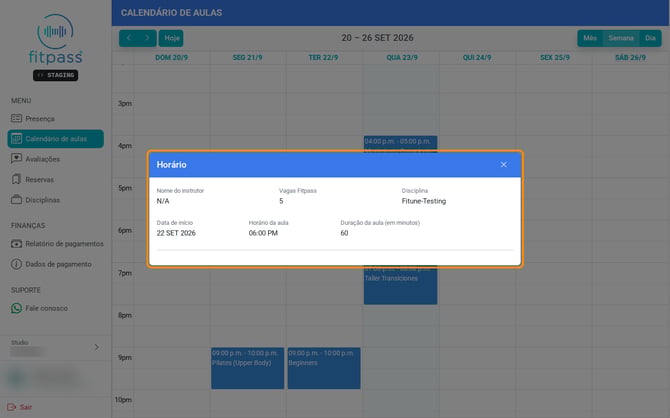670x418 pixels.
Task: Open the Pilates (Upper Body) class event
Action: click(x=247, y=368)
